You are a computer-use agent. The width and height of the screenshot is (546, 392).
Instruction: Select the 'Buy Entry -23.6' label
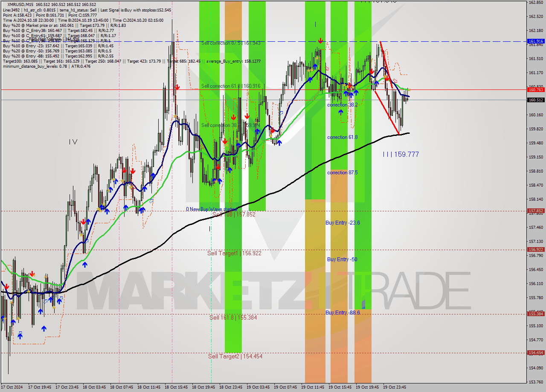coord(343,223)
